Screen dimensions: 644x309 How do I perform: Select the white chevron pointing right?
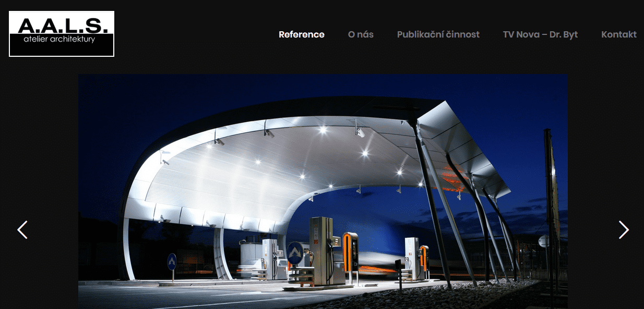click(624, 230)
